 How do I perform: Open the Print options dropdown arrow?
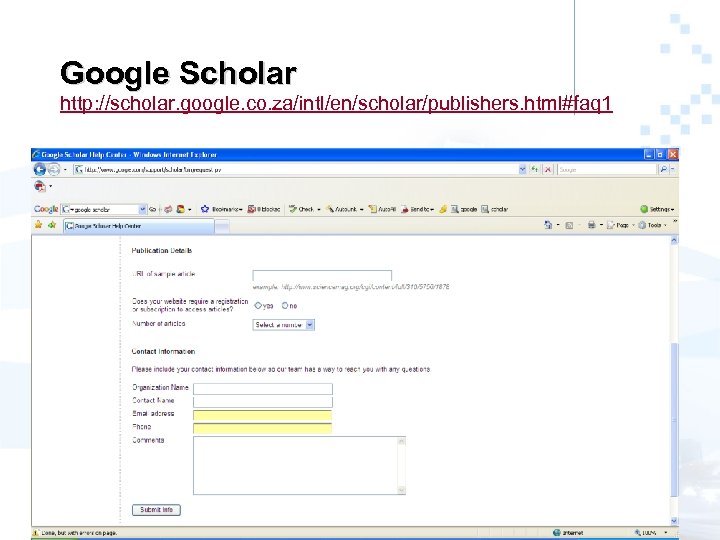tap(601, 225)
